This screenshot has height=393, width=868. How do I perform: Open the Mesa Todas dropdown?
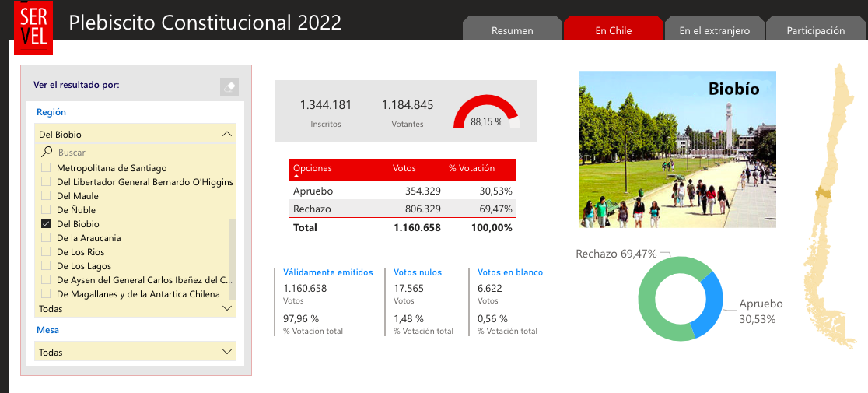pyautogui.click(x=135, y=352)
